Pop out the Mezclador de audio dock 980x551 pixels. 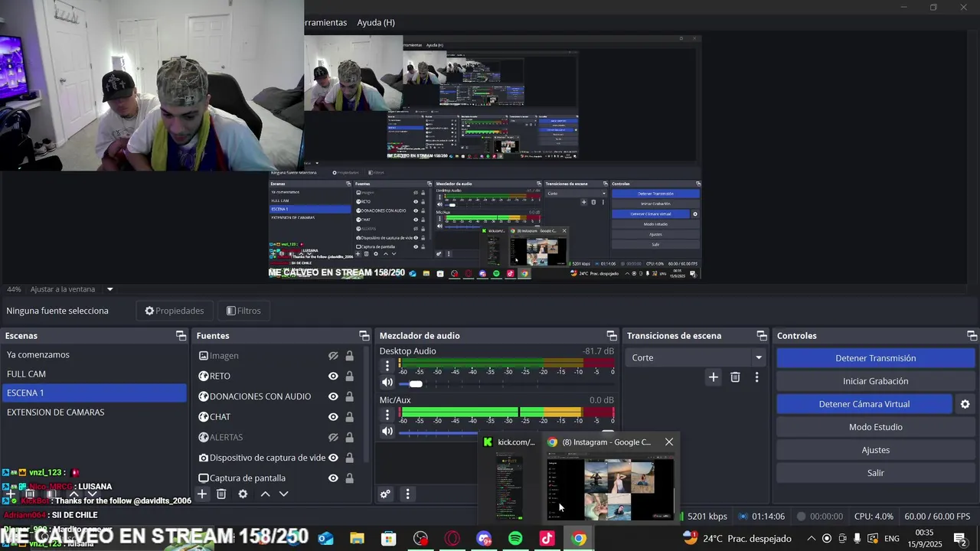(x=612, y=336)
